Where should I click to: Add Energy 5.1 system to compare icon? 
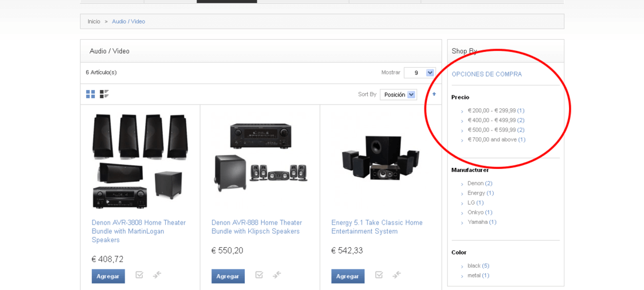397,275
